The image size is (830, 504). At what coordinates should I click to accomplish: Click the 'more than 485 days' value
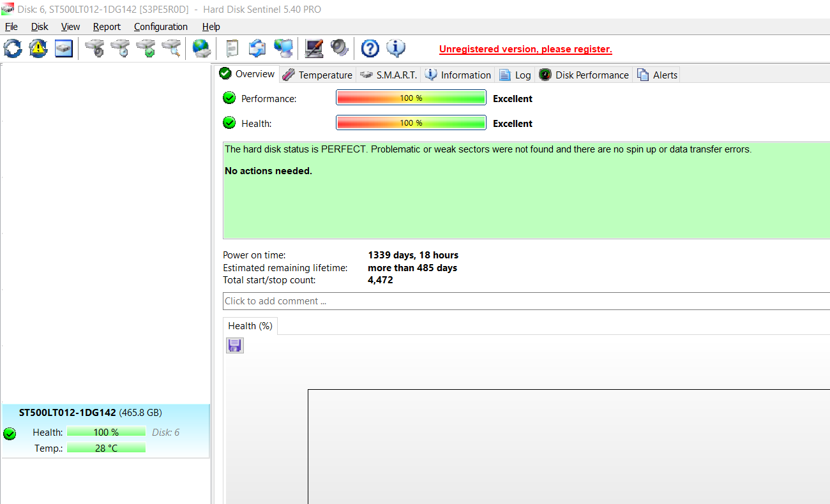pos(412,268)
